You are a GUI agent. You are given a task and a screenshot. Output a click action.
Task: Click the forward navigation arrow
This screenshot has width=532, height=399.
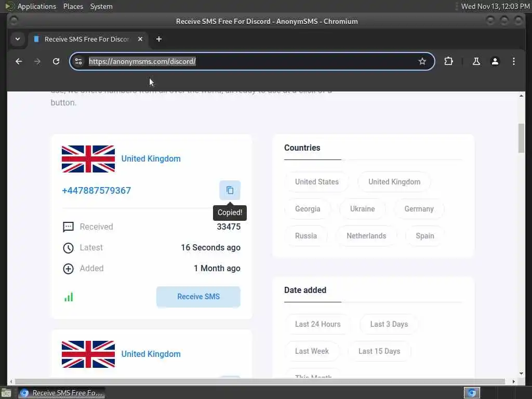point(37,61)
